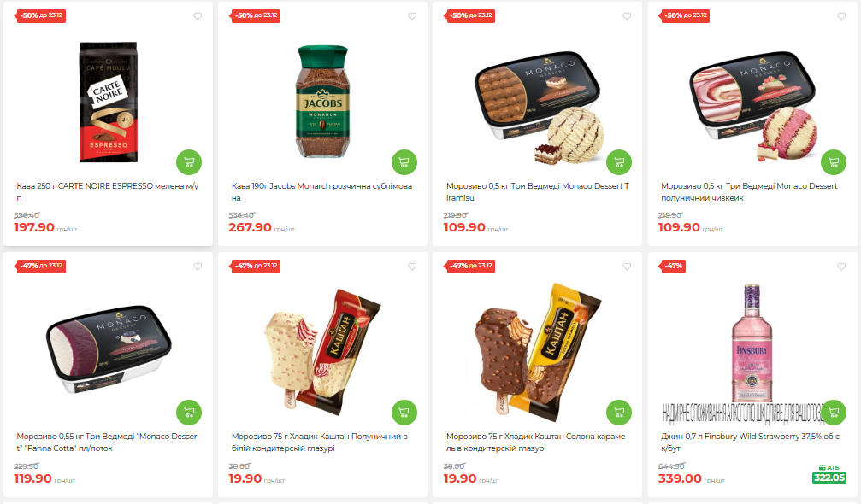
Task: Add Monaco Panna Cotta ice cream to cart
Action: click(x=189, y=413)
